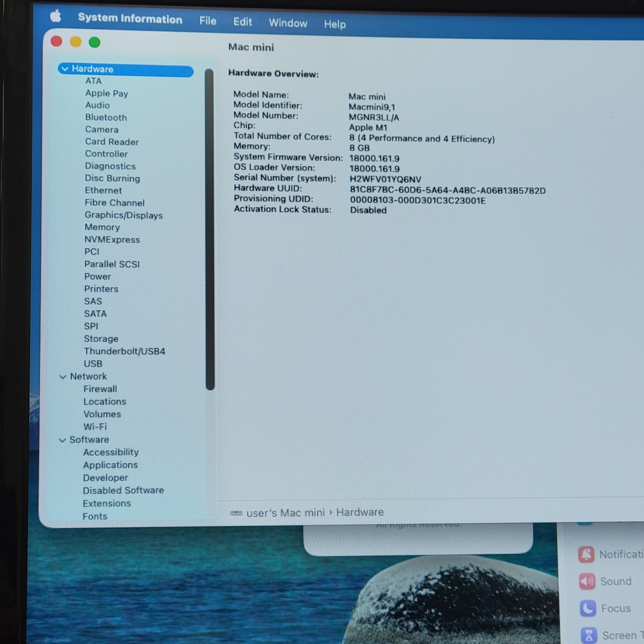Open Sound in the System Settings window
Image resolution: width=644 pixels, height=644 pixels.
point(605,582)
